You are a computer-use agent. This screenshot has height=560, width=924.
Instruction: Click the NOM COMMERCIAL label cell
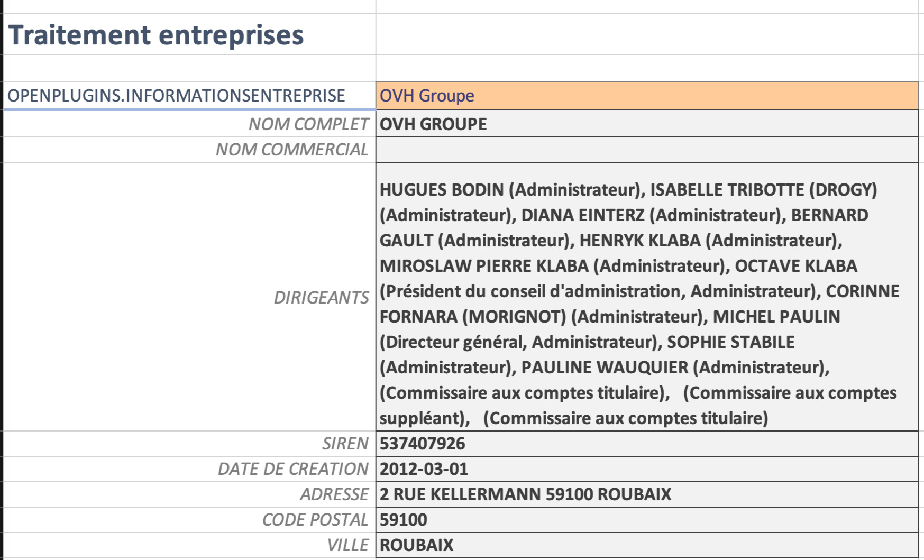coord(189,150)
